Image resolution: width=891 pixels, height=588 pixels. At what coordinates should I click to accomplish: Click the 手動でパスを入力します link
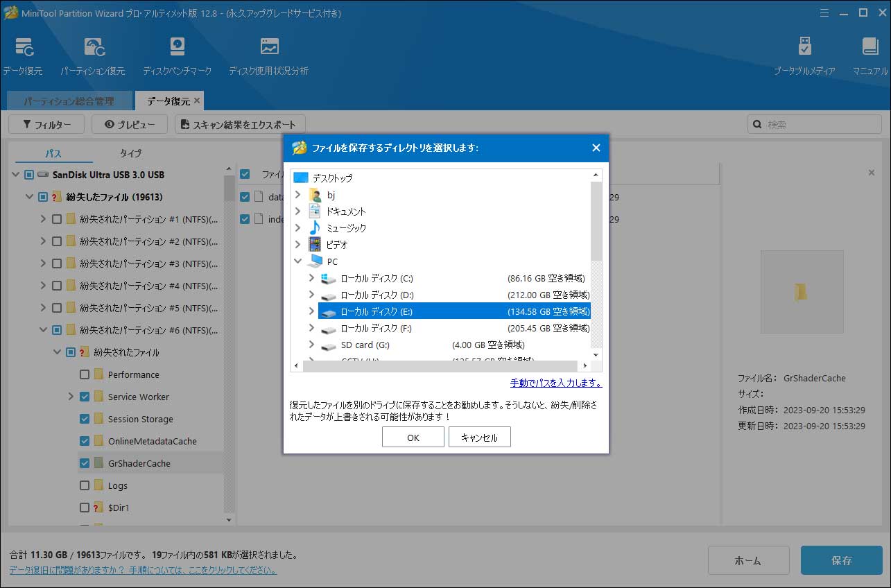click(x=556, y=383)
